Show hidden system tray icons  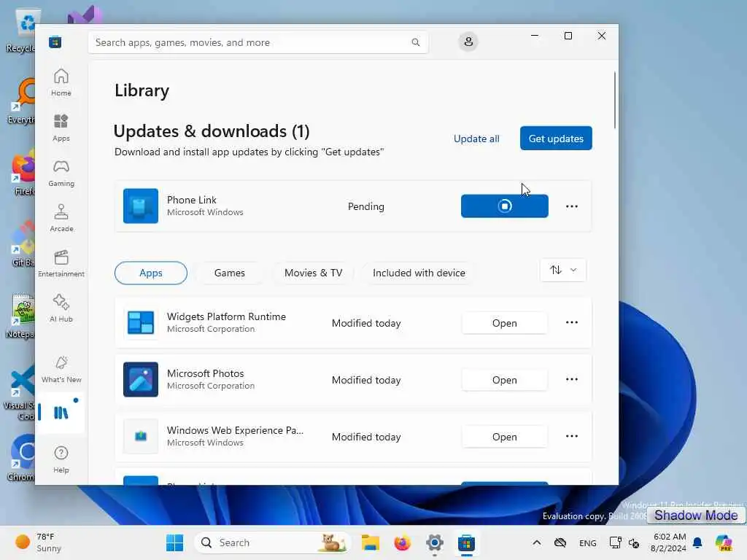click(536, 542)
